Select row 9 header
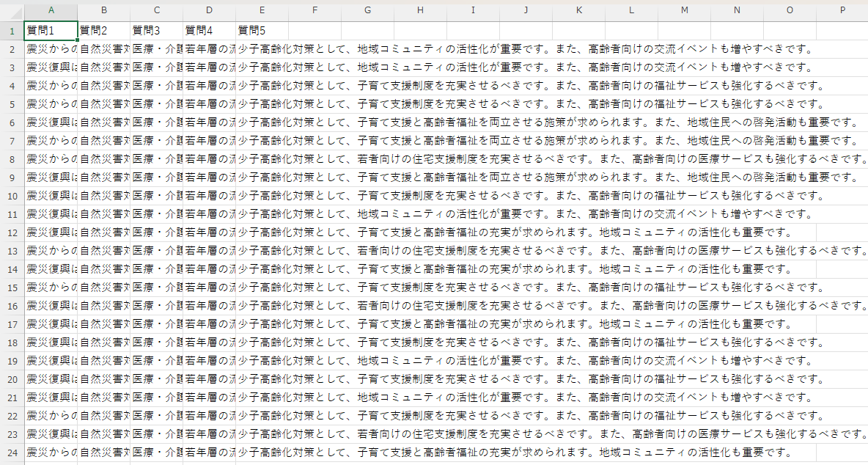Viewport: 868px width, 465px height. point(12,177)
